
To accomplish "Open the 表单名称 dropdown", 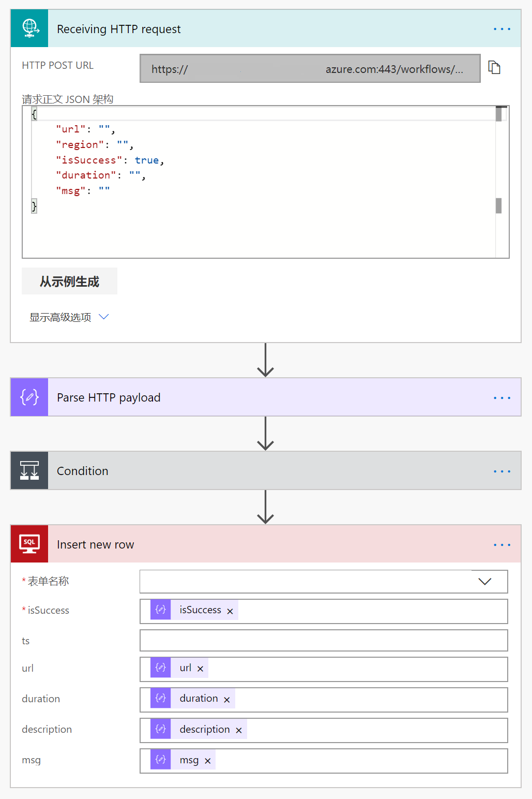I will click(484, 581).
